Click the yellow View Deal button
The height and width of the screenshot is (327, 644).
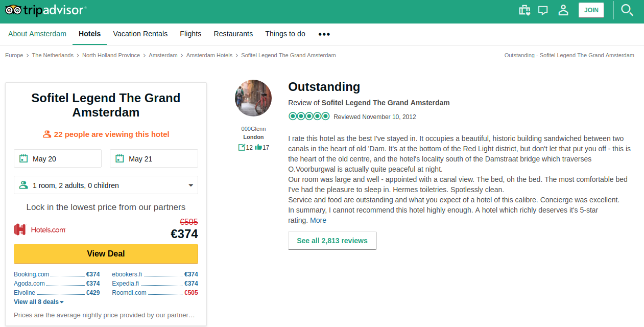pos(106,253)
